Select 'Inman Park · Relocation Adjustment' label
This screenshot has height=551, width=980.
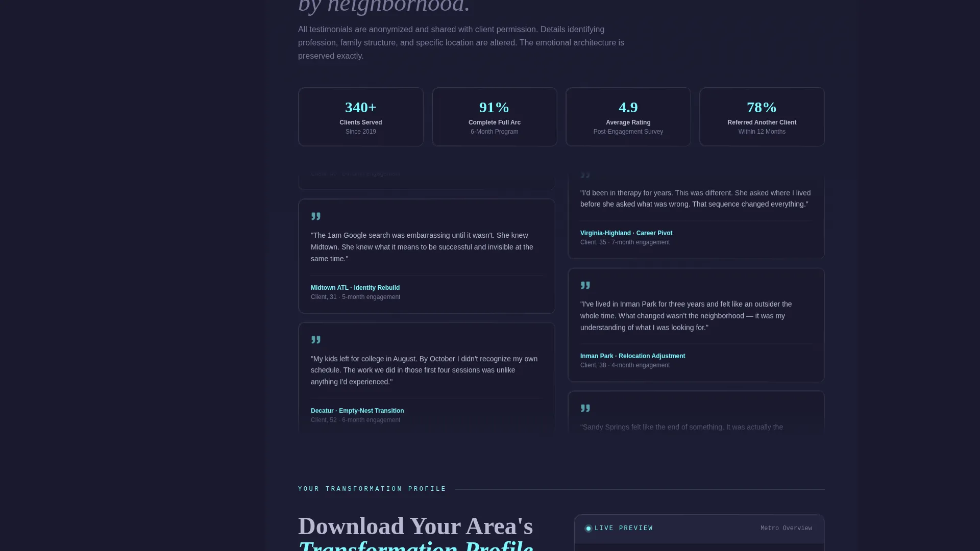coord(632,356)
